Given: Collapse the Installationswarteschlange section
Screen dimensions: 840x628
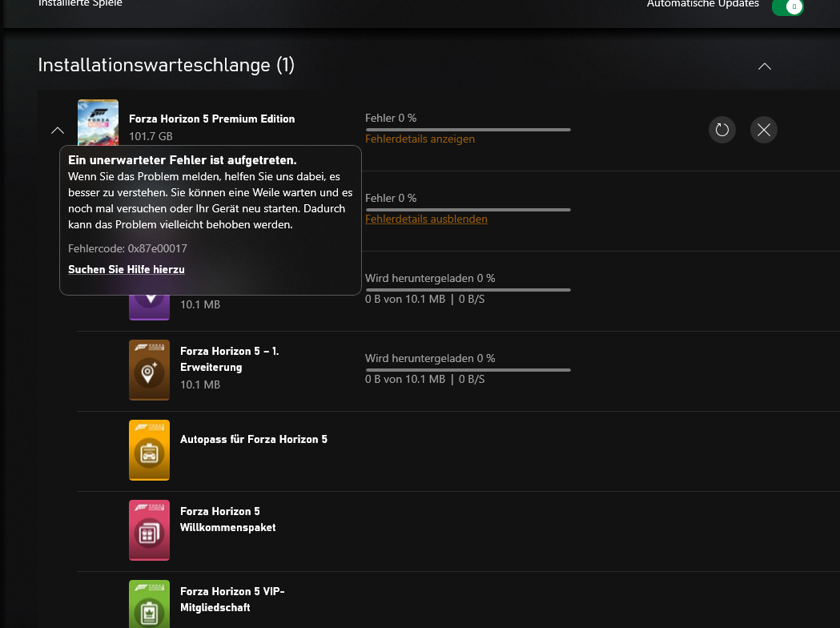Looking at the screenshot, I should tap(765, 66).
